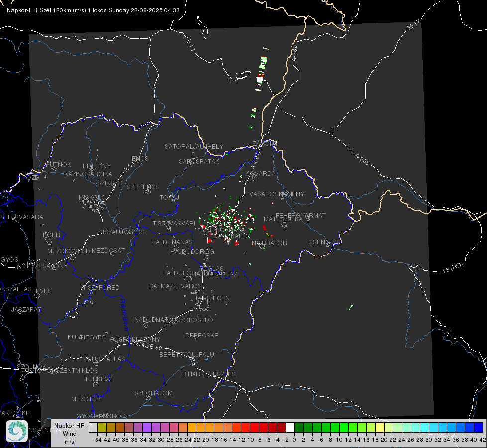Click the dark green swatch between 0 and 2
Image resolution: width=487 pixels, height=448 pixels.
[x=299, y=428]
